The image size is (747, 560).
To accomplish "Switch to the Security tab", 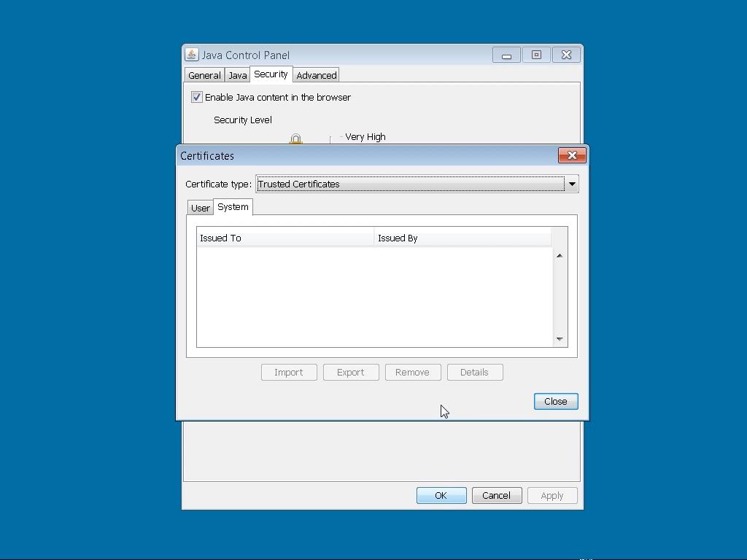I will 271,74.
